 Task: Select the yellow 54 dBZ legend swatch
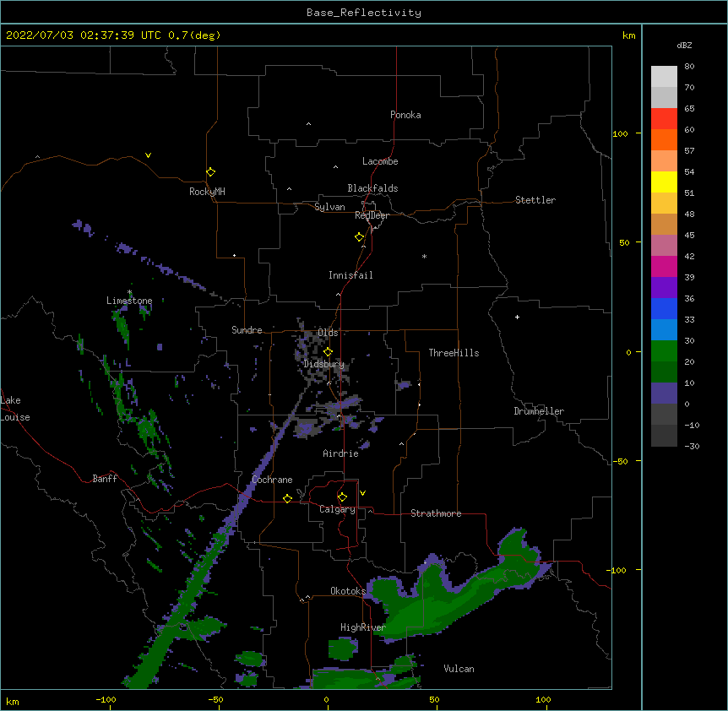[x=664, y=182]
